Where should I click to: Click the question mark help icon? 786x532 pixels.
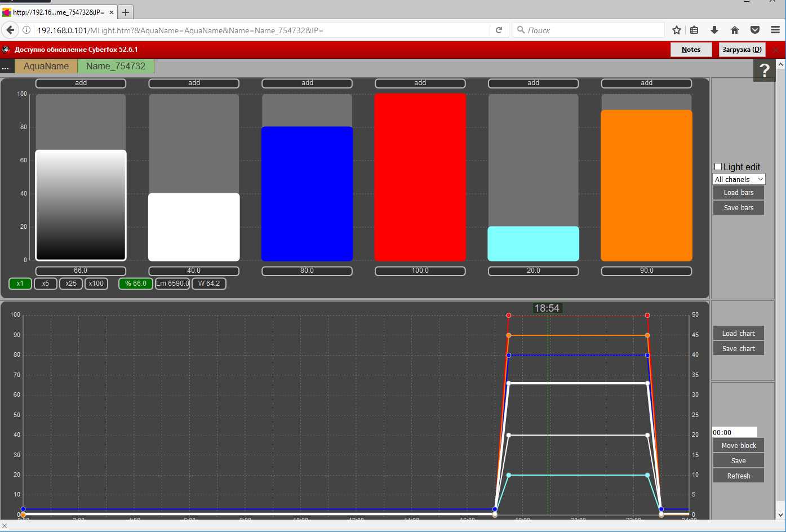tap(764, 70)
